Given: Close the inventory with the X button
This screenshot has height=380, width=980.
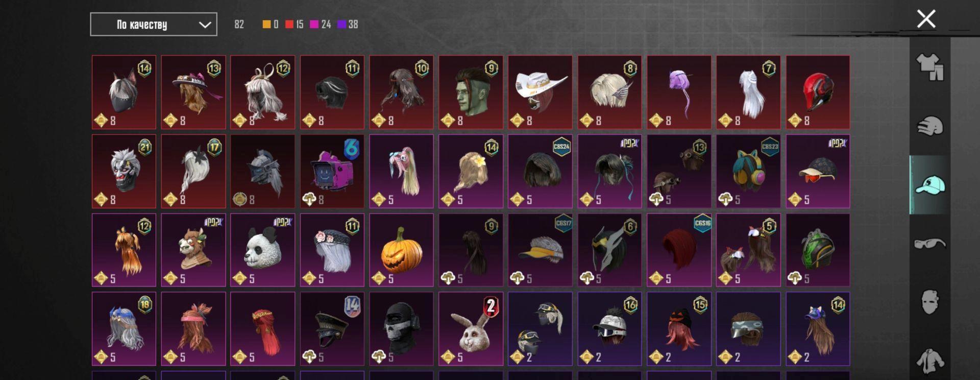Looking at the screenshot, I should (x=926, y=19).
